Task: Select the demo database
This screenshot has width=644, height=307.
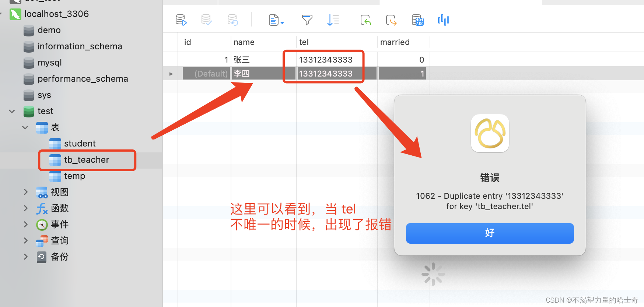Action: [49, 30]
